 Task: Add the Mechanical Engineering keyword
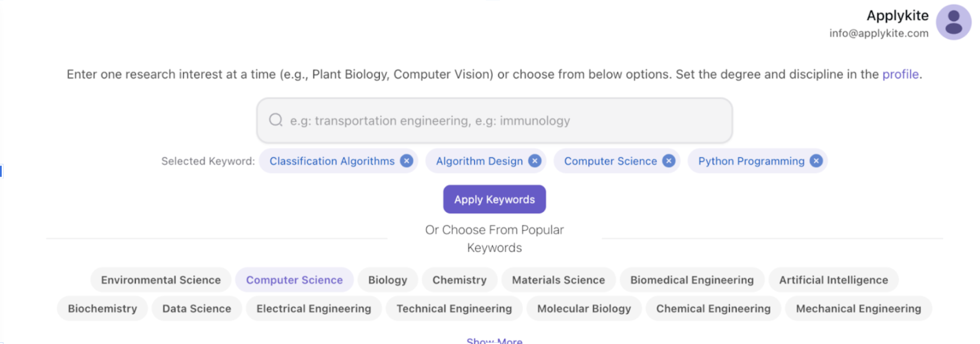point(858,308)
